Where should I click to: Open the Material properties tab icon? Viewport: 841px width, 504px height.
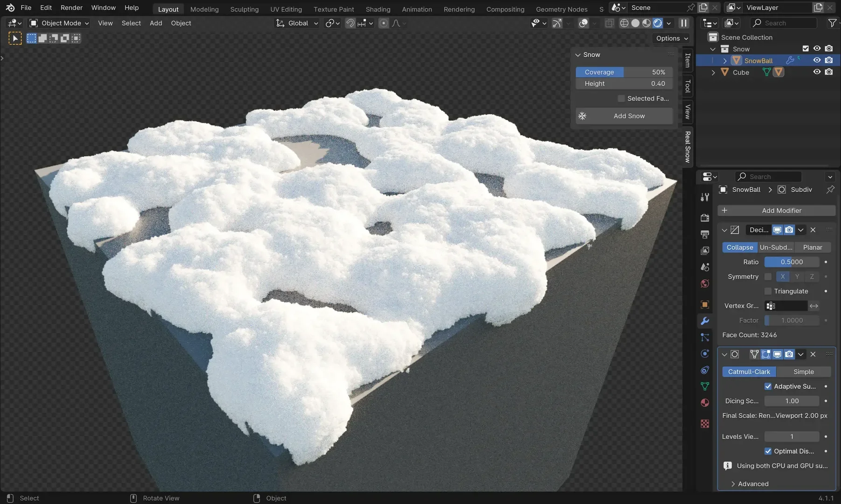[x=705, y=403]
